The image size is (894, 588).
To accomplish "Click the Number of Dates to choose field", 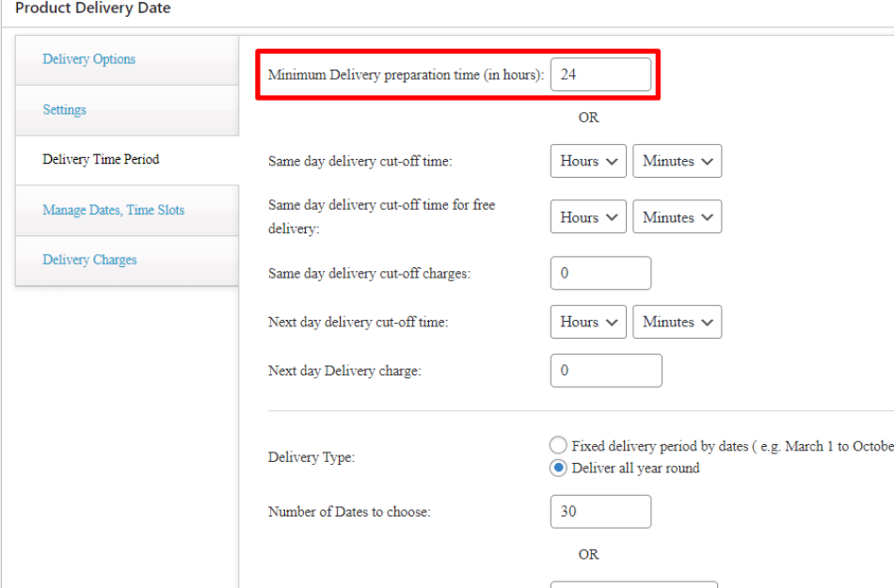I will click(x=600, y=511).
